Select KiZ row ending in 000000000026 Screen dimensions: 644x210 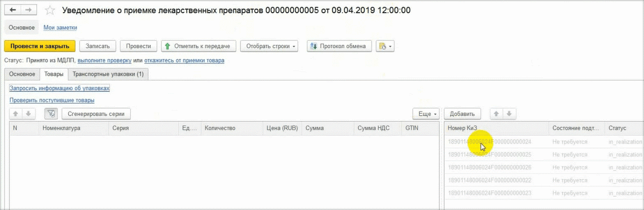[489, 167]
